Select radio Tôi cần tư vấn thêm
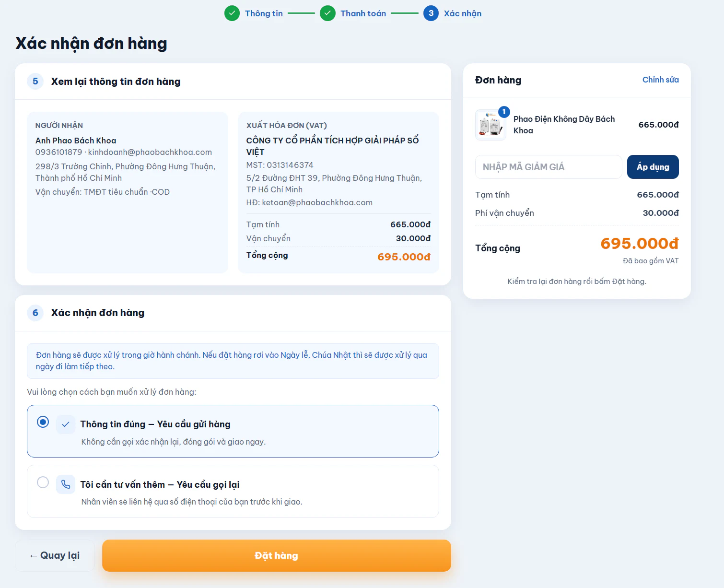 (x=43, y=482)
